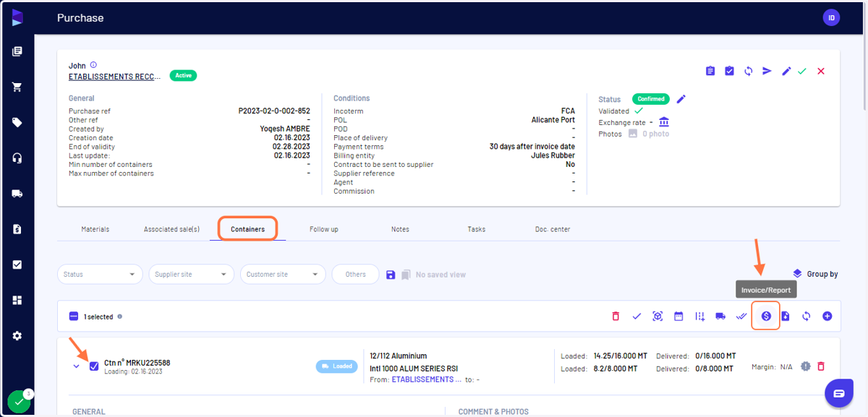868x417 pixels.
Task: Open the truck logistics sidebar icon
Action: point(17,194)
